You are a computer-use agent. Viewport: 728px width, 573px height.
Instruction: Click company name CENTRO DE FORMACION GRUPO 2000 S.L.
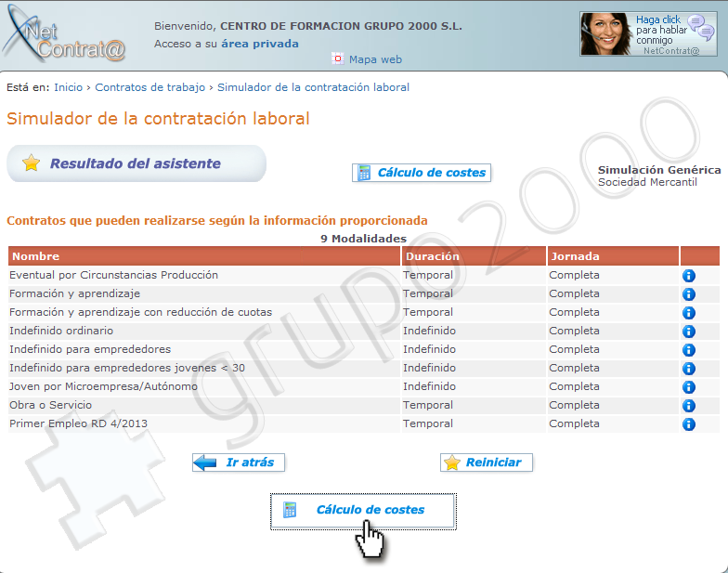click(x=342, y=26)
